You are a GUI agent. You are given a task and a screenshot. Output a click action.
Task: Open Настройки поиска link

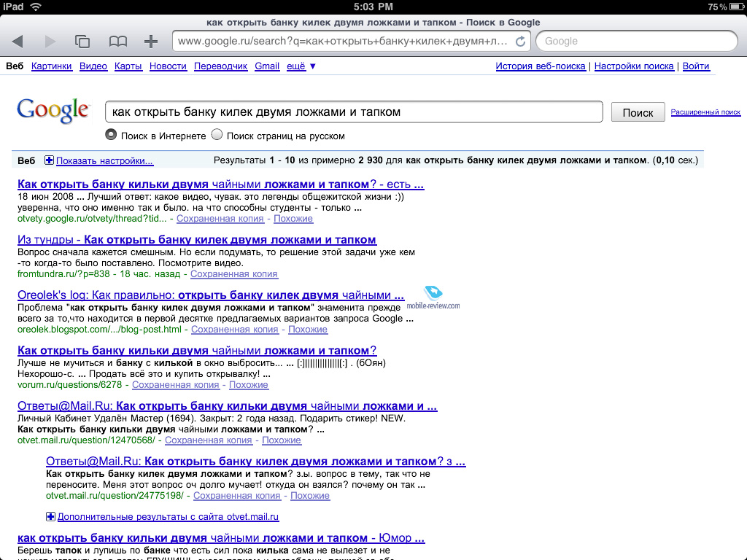(x=634, y=66)
